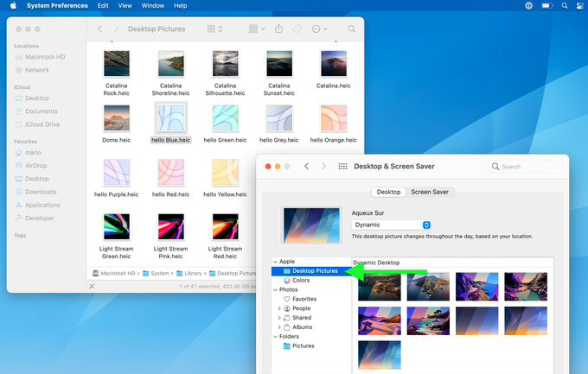This screenshot has width=588, height=374.
Task: Select the Pictures folder in source list
Action: (x=303, y=345)
